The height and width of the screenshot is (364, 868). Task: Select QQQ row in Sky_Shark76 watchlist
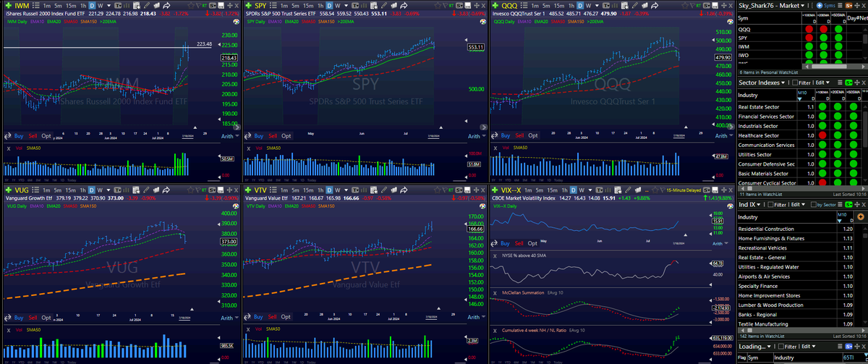tap(799, 29)
